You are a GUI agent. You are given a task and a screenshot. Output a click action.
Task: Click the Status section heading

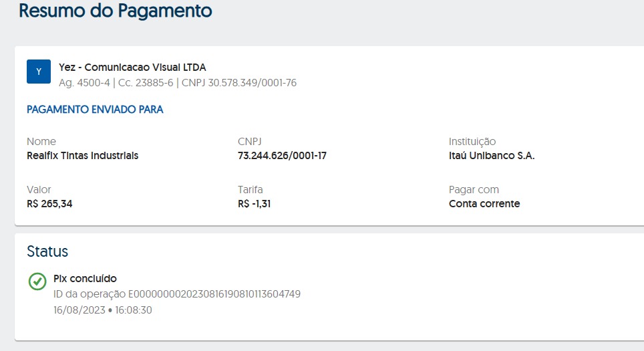point(47,251)
